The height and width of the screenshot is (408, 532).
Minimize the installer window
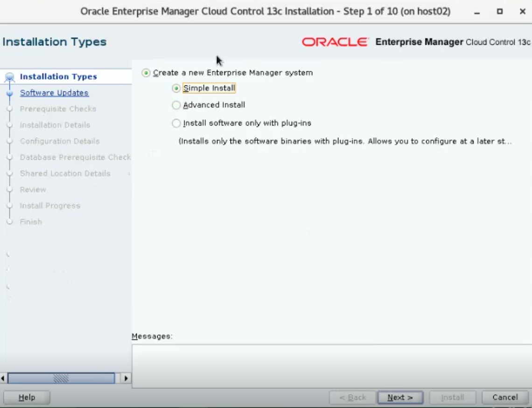coord(477,12)
